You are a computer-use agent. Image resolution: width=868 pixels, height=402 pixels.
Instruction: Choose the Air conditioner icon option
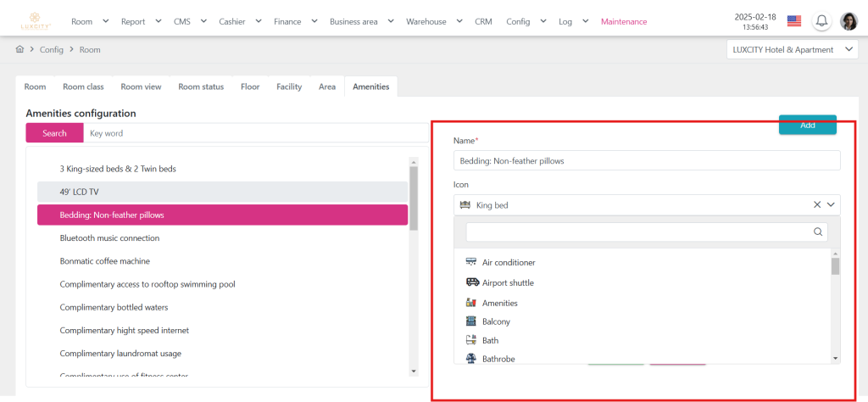point(509,263)
